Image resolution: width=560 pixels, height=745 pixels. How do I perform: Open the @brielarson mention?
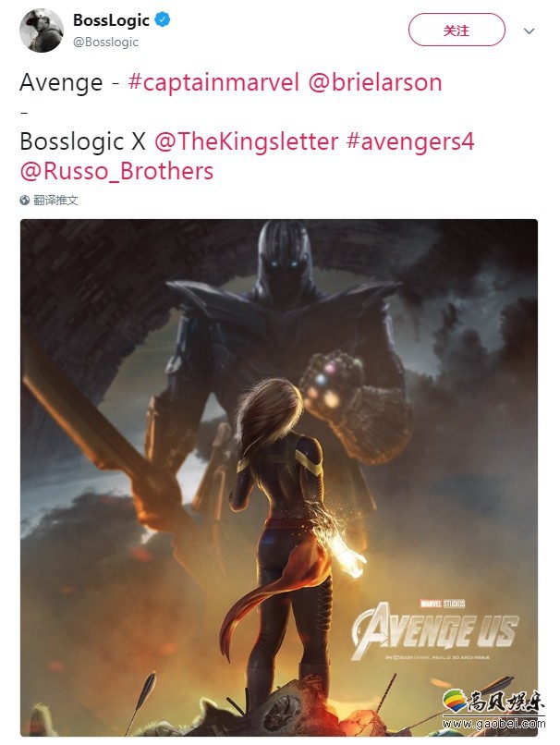pos(375,82)
